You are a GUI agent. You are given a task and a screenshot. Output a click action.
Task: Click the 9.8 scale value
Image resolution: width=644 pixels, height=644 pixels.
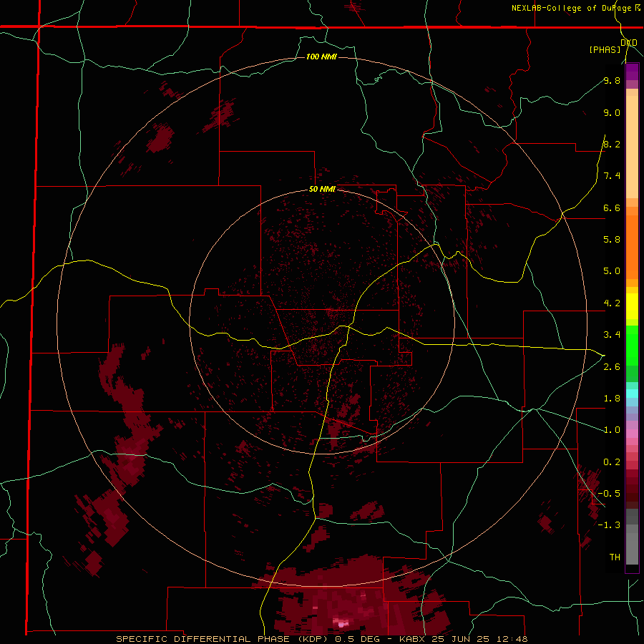coord(612,80)
